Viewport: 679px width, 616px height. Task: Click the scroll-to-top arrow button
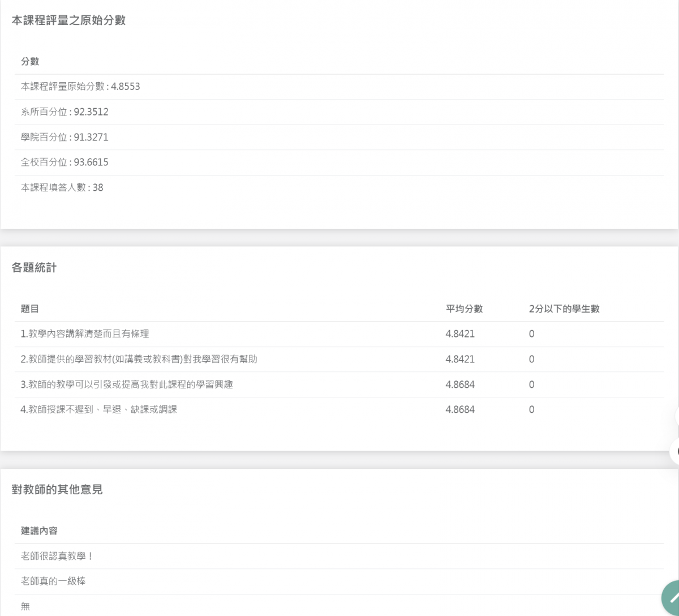[672, 599]
